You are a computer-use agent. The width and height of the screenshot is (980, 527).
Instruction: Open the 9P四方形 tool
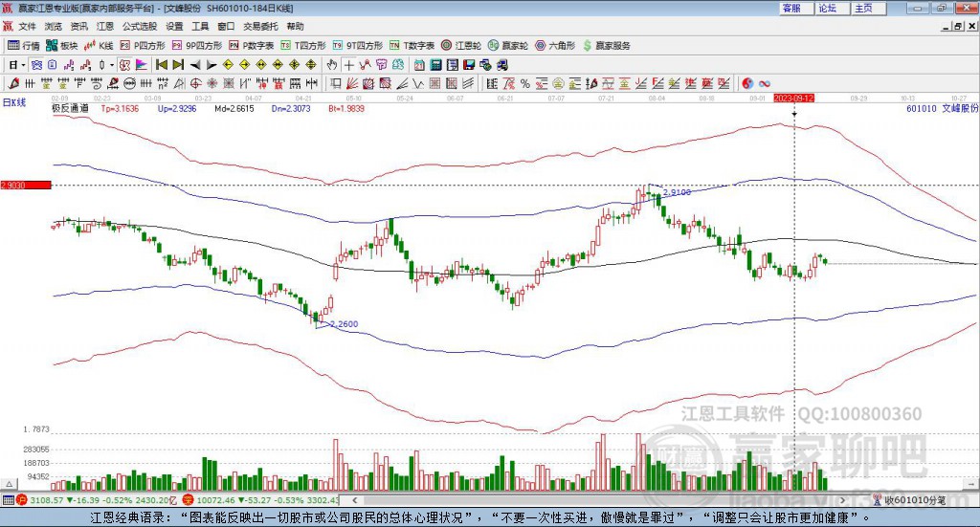[197, 46]
